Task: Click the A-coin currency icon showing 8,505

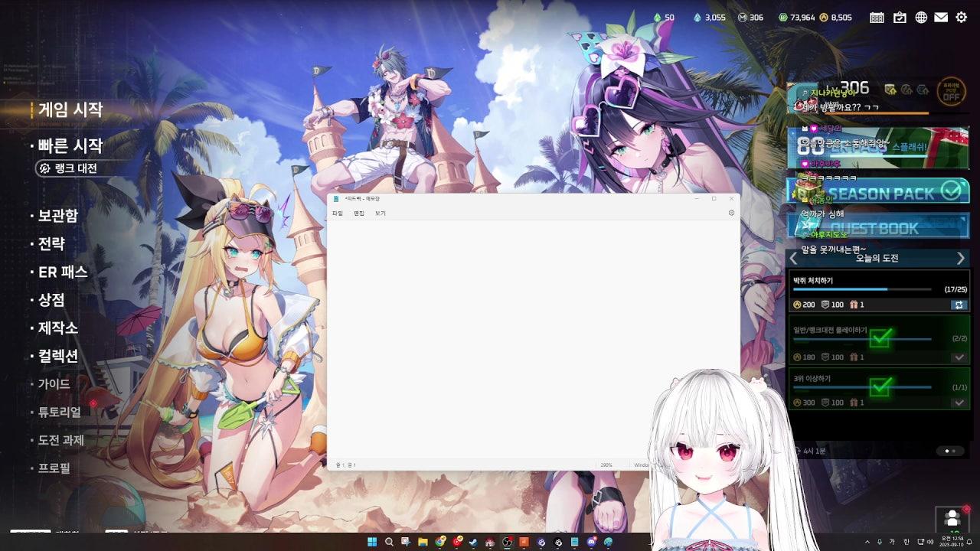Action: pos(824,18)
